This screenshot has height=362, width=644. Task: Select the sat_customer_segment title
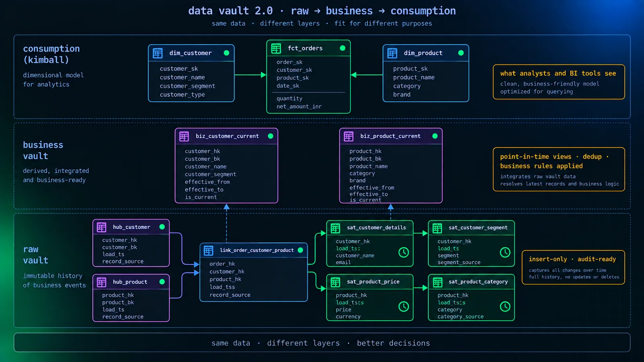478,228
